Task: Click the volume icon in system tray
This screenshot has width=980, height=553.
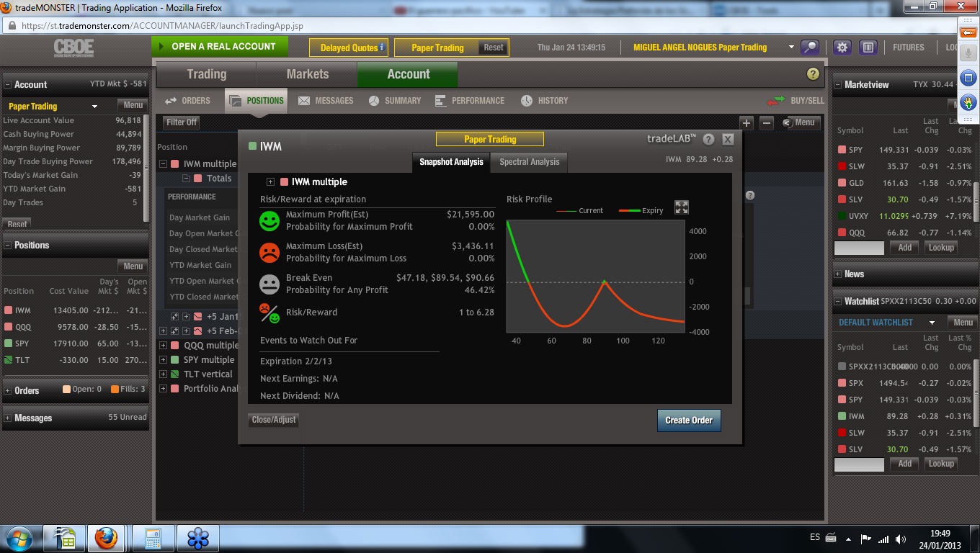Action: point(901,539)
